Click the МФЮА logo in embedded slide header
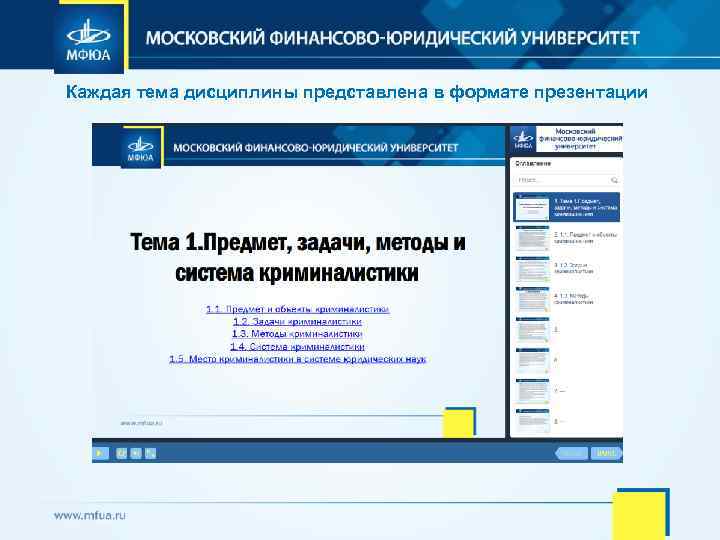Screen dimensions: 720x540 (x=141, y=148)
